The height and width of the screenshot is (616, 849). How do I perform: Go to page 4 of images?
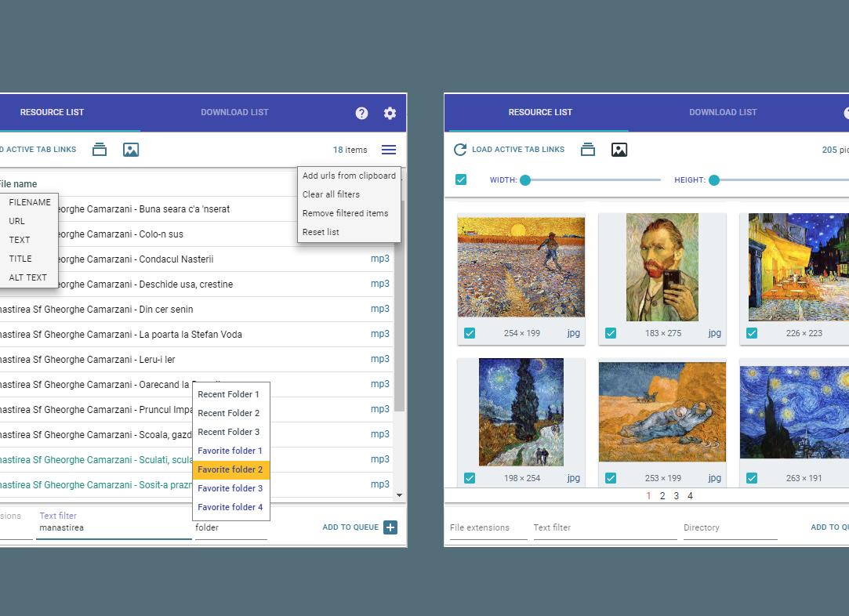(690, 496)
